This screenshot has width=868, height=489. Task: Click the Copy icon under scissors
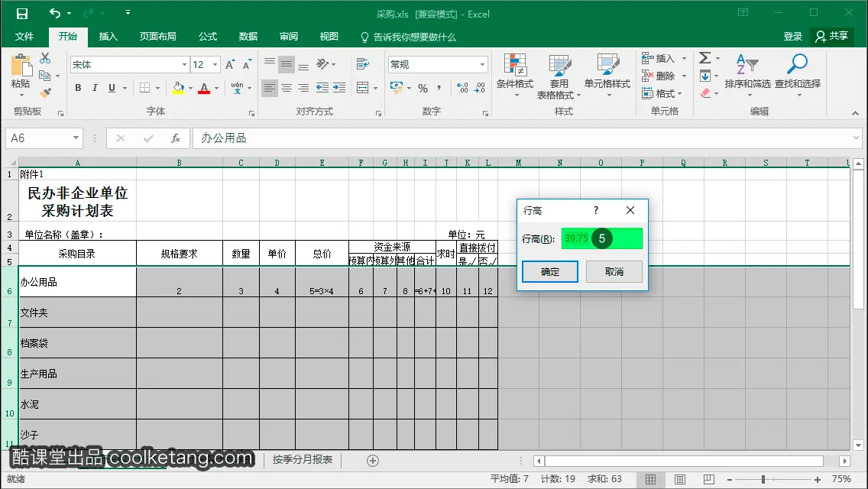(x=45, y=76)
